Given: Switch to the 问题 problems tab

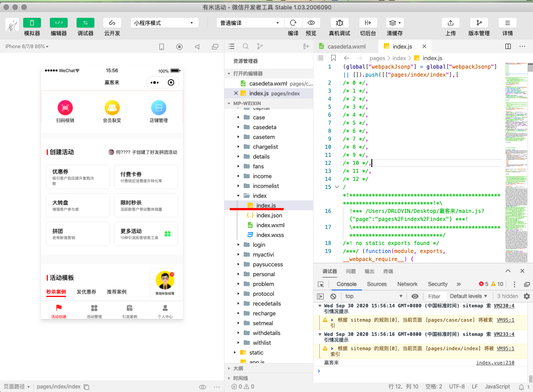Looking at the screenshot, I should tap(351, 271).
